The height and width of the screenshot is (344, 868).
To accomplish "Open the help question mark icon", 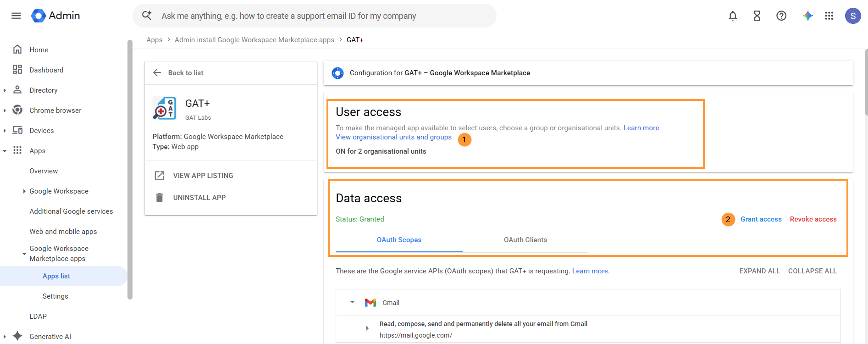I will [x=781, y=16].
